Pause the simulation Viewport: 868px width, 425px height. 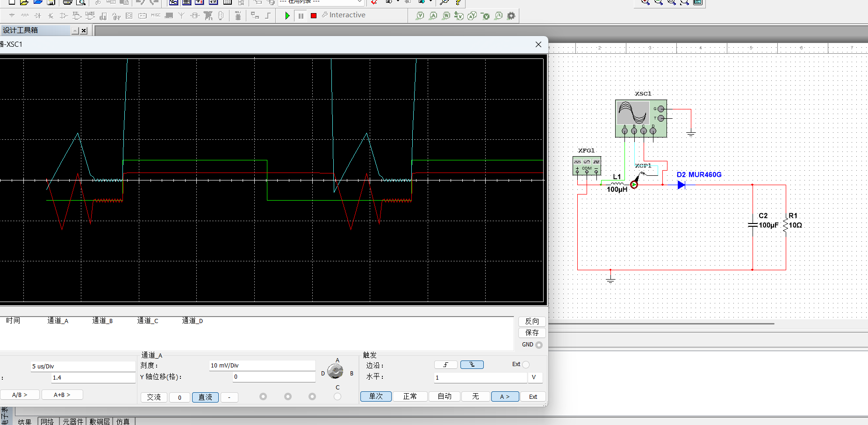point(301,15)
